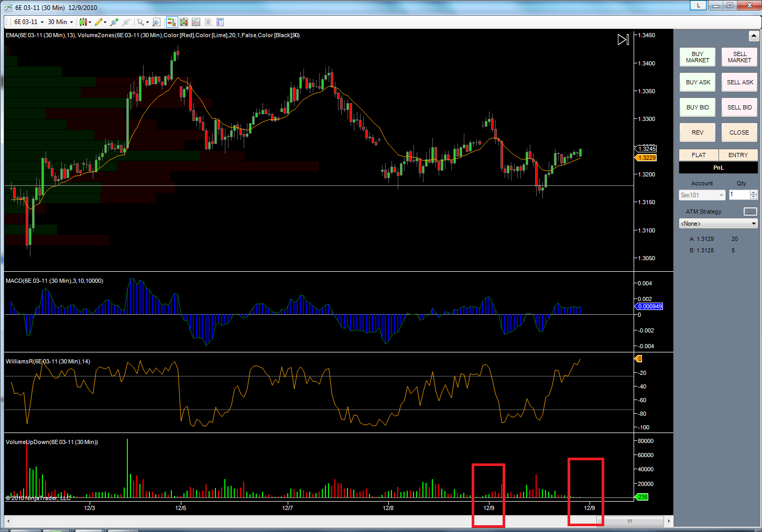Click the ATM Strategy ellipsis button

pos(750,212)
